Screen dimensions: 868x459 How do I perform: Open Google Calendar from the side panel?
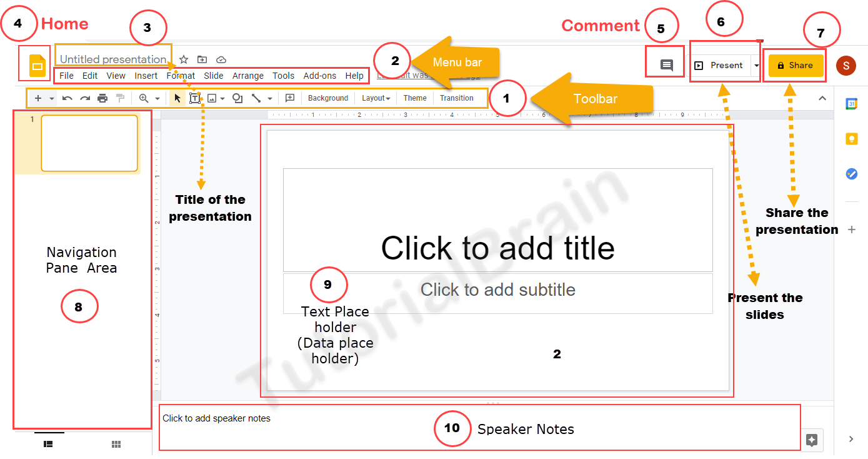pyautogui.click(x=851, y=104)
